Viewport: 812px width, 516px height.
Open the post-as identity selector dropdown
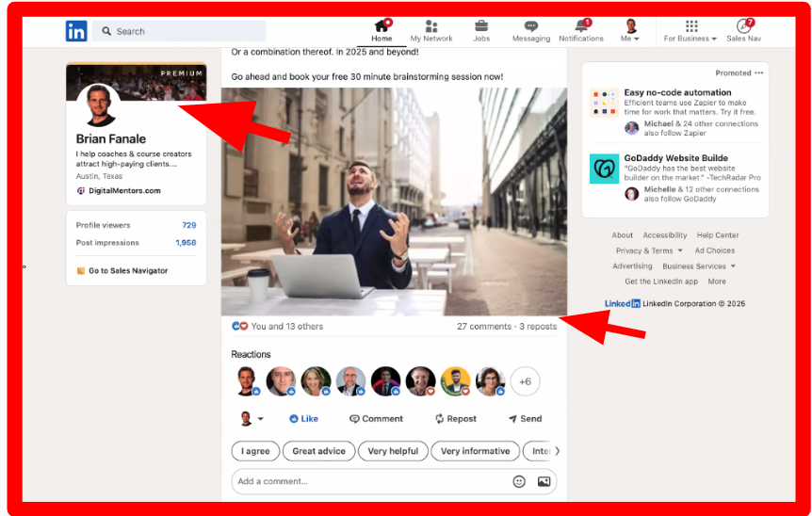[x=252, y=419]
